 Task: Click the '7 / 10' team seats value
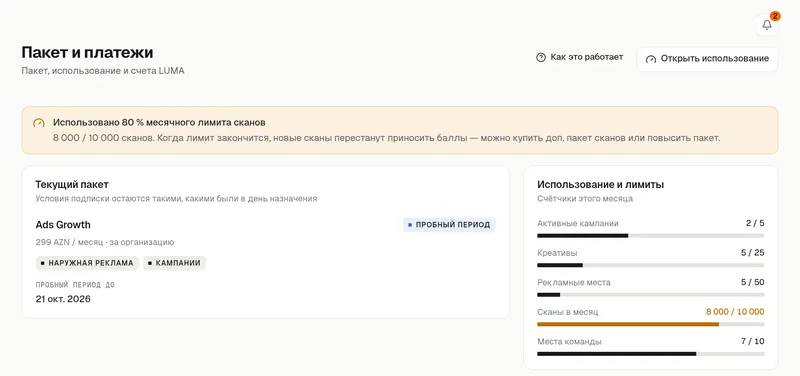(x=753, y=342)
